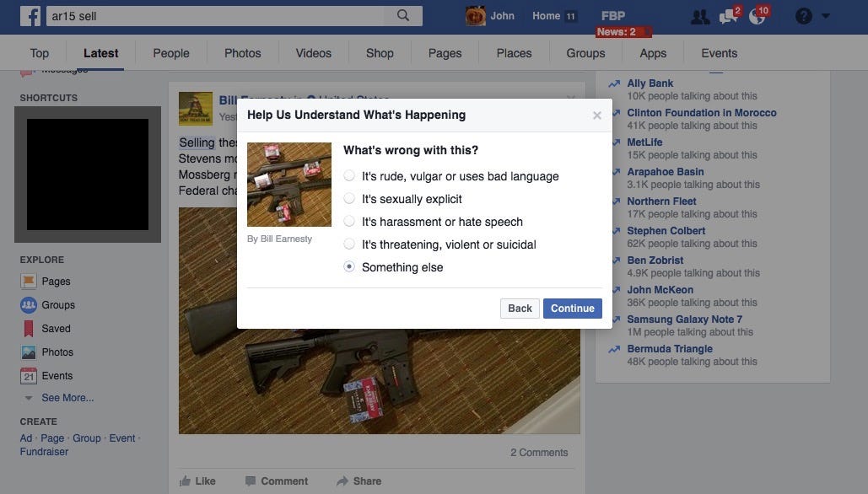Open trending topic Arapahoe Basin
Viewport: 868px width, 494px height.
[666, 171]
